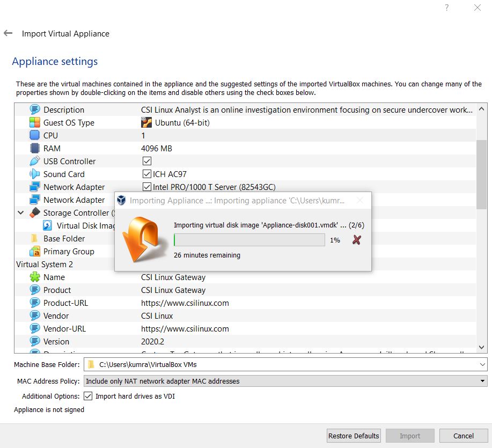Viewport: 492px width, 448px height.
Task: Click the scroll up arrow of settings list
Action: click(481, 109)
